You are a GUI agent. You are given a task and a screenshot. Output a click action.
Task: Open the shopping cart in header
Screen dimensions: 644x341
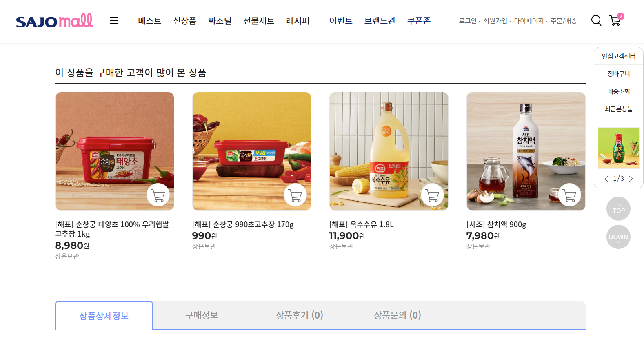click(615, 20)
